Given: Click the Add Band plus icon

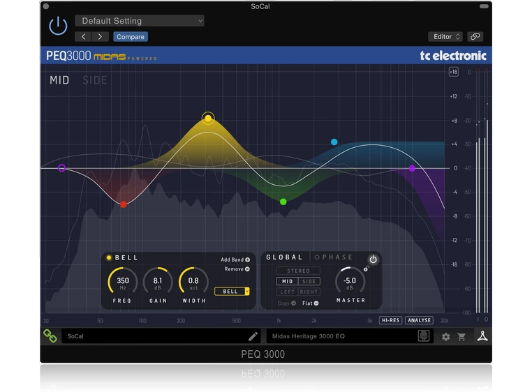Looking at the screenshot, I should point(247,259).
